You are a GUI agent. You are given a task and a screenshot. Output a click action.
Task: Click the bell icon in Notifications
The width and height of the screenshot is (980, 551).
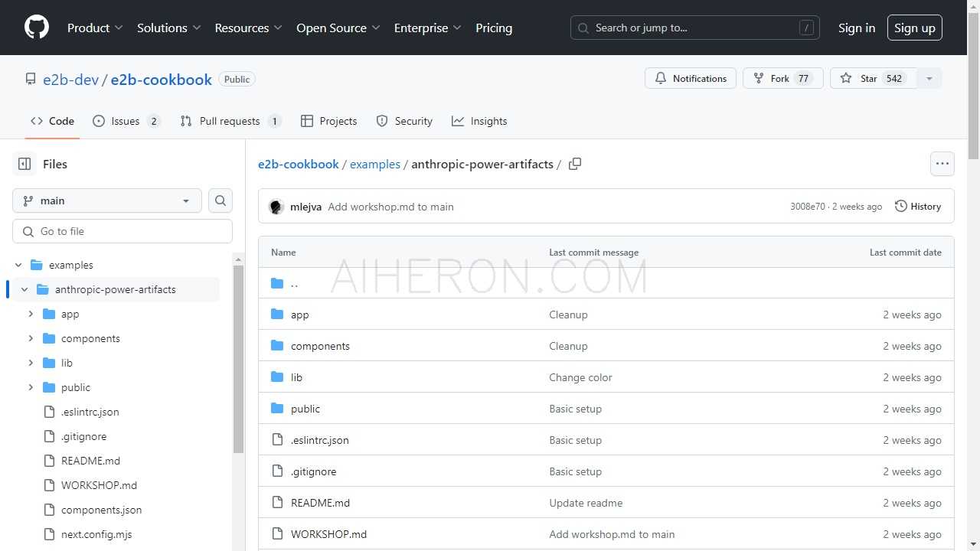661,78
